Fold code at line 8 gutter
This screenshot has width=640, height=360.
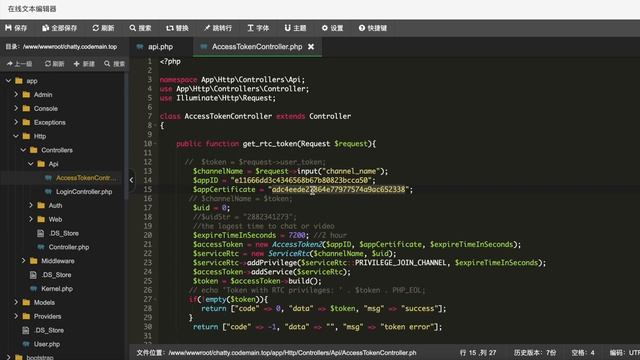pyautogui.click(x=156, y=126)
